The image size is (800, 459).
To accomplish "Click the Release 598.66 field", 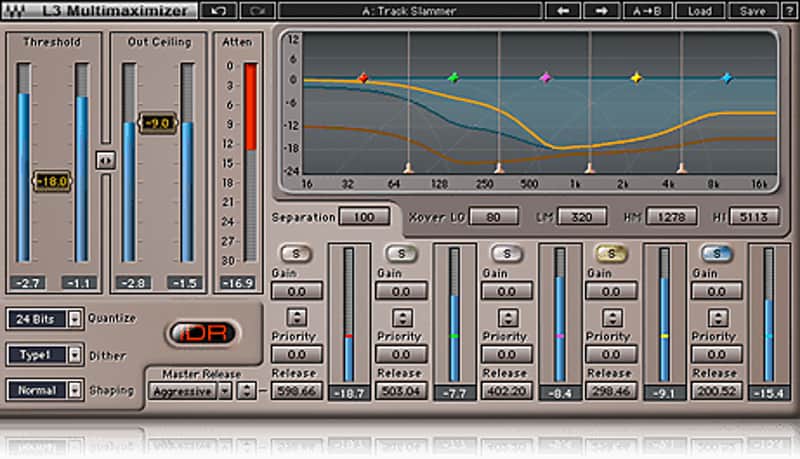I will (296, 391).
